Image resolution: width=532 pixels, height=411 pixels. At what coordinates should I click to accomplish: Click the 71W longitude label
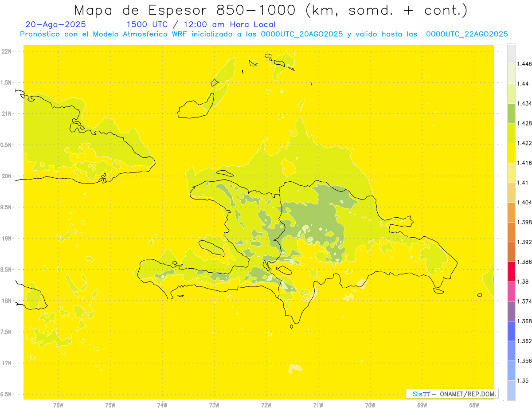(x=318, y=405)
